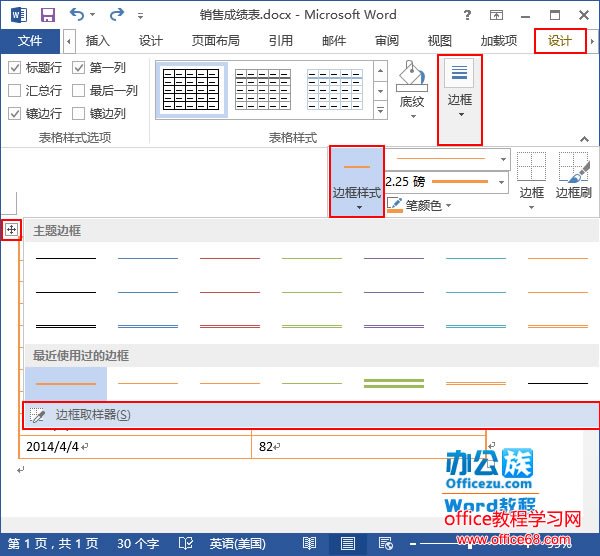
Task: Pick first-row black theme border
Action: point(66,258)
